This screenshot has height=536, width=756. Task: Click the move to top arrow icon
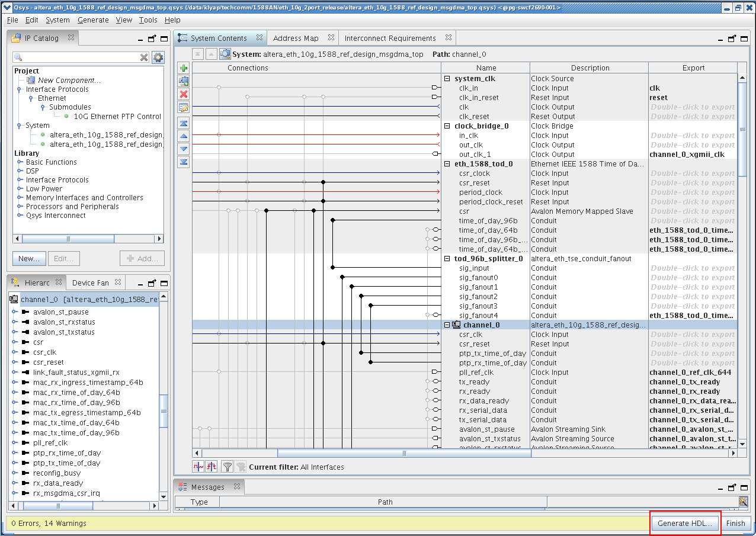[184, 123]
